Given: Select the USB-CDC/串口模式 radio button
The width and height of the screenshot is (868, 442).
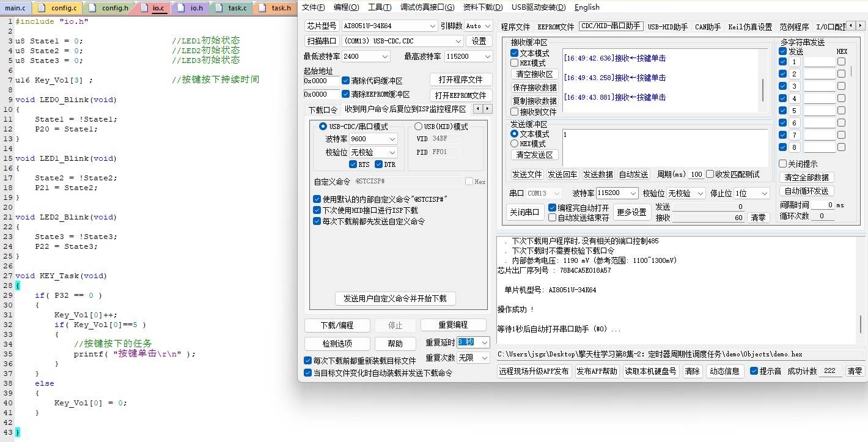Looking at the screenshot, I should pos(323,127).
